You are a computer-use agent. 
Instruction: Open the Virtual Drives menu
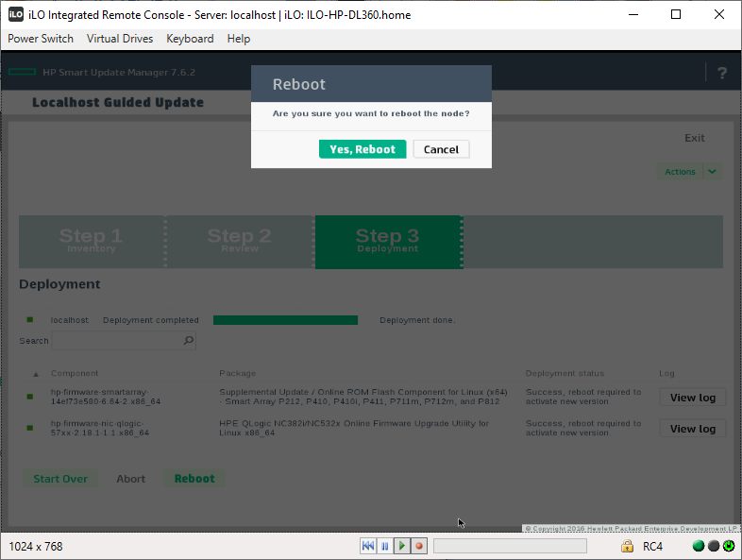pyautogui.click(x=120, y=39)
